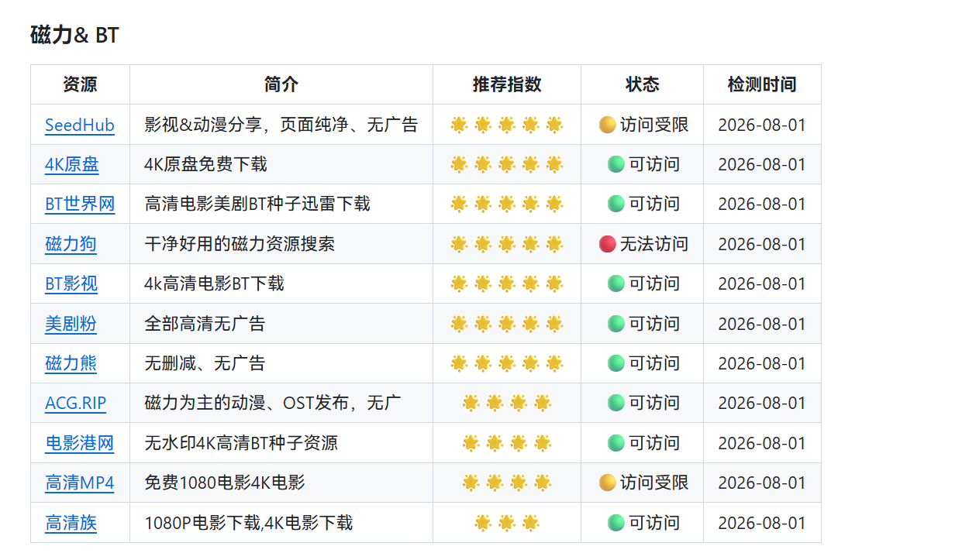Click the green status dot in 美剧粉 row
This screenshot has width=969, height=560.
click(x=616, y=324)
